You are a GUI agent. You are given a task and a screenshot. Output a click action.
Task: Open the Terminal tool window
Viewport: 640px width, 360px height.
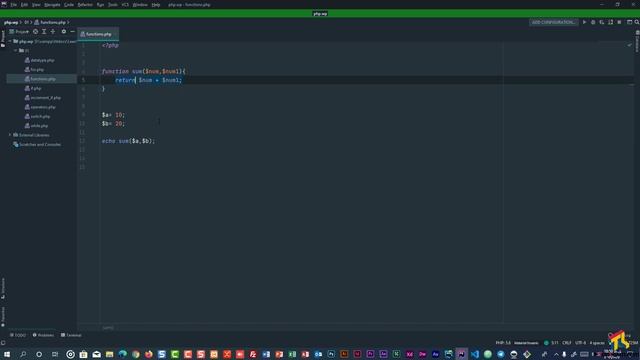[x=71, y=335]
